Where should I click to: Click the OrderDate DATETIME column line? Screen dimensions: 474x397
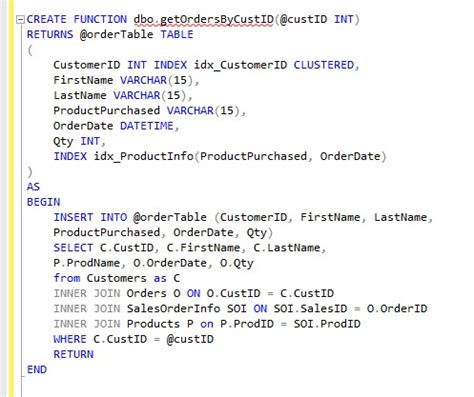pos(116,126)
